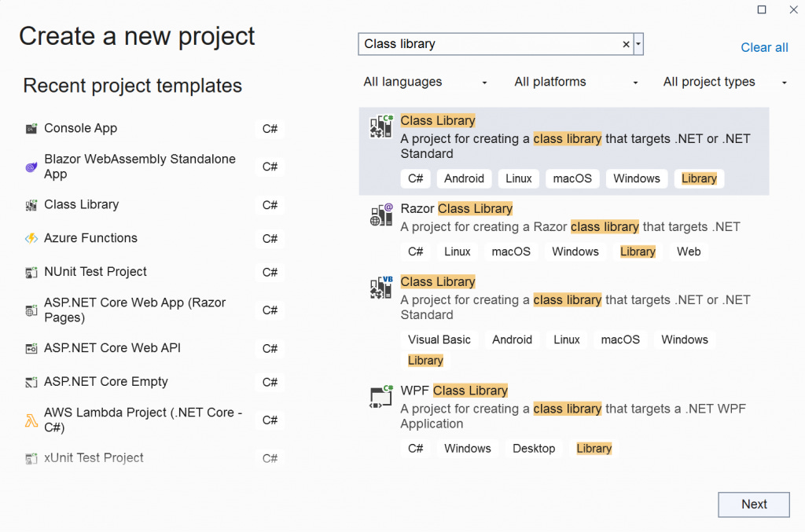Click the ASP.NET Core Web API icon

coord(31,349)
